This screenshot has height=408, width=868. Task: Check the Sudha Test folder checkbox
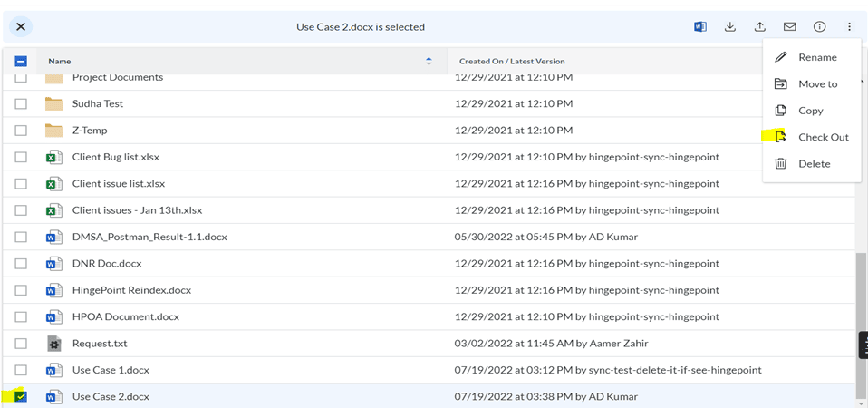coord(21,104)
